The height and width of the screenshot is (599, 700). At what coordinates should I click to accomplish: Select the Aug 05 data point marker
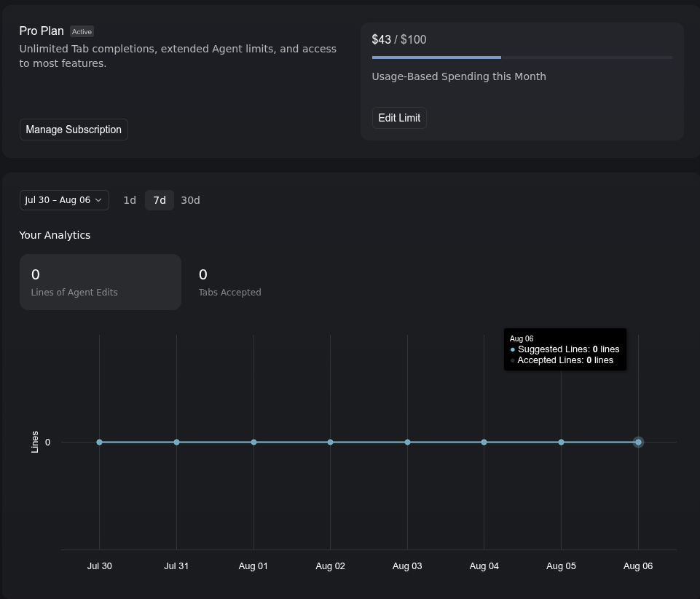pos(561,442)
